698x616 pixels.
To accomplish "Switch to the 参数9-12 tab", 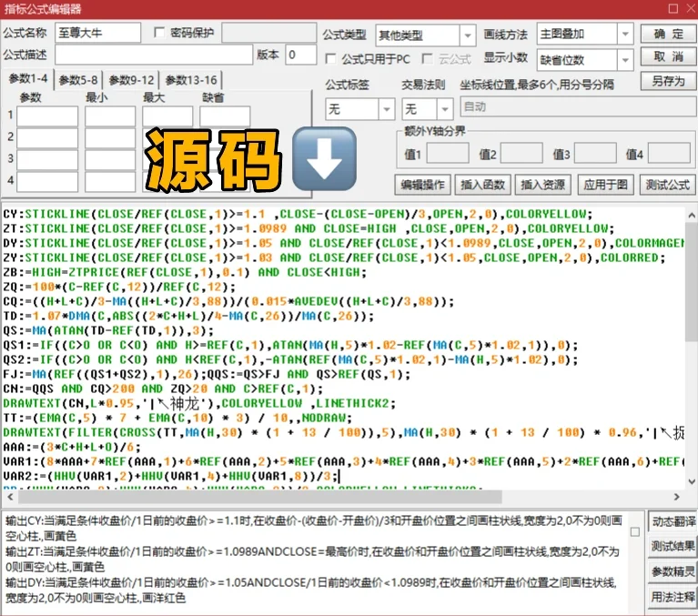I will (x=131, y=80).
